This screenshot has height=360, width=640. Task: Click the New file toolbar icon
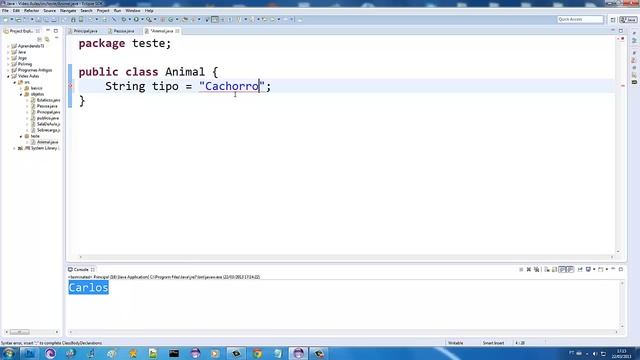6,20
